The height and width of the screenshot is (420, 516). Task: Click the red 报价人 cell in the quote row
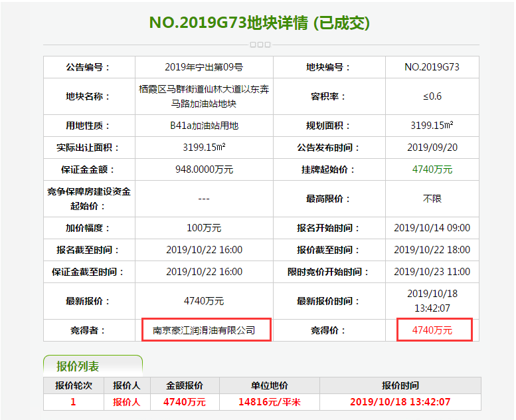click(127, 402)
